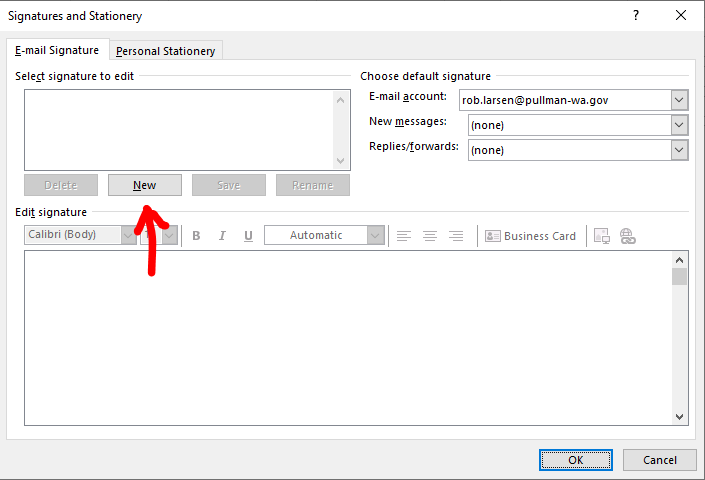
Task: Align signature text right
Action: [x=456, y=236]
